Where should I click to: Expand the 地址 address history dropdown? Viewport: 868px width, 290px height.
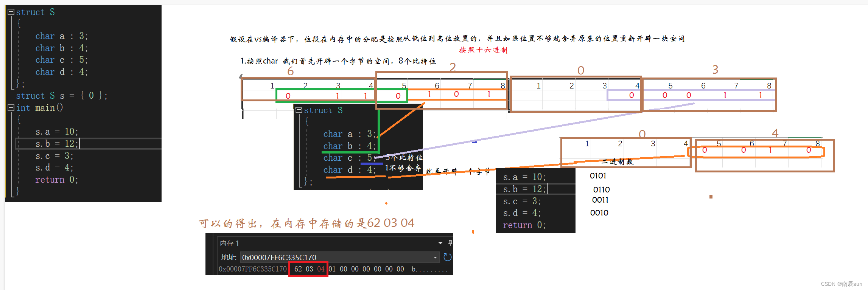click(435, 257)
